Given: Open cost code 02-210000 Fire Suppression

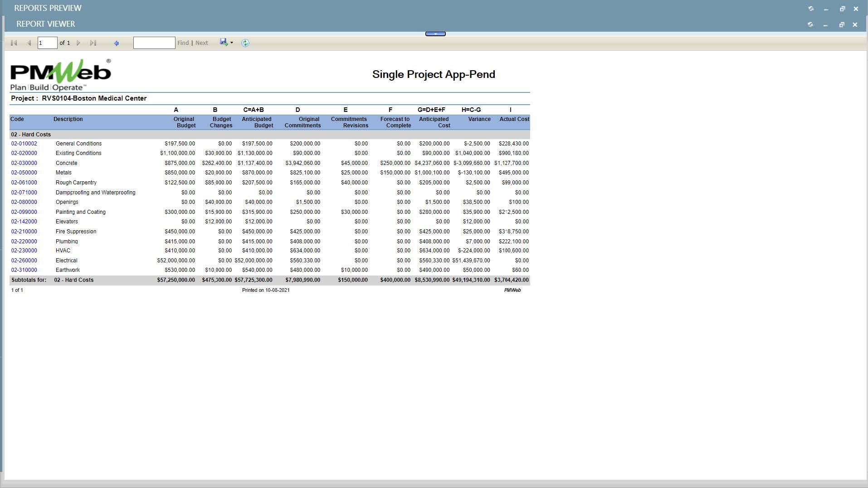Looking at the screenshot, I should (x=24, y=232).
